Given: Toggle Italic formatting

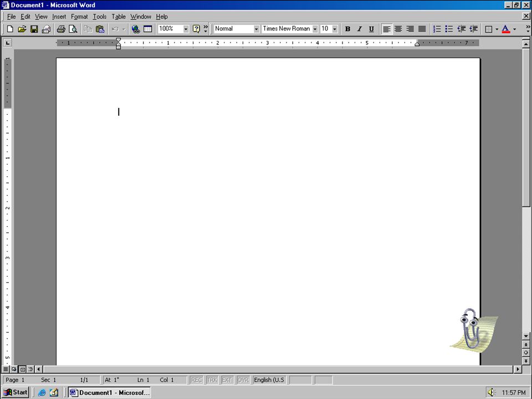Looking at the screenshot, I should [359, 29].
